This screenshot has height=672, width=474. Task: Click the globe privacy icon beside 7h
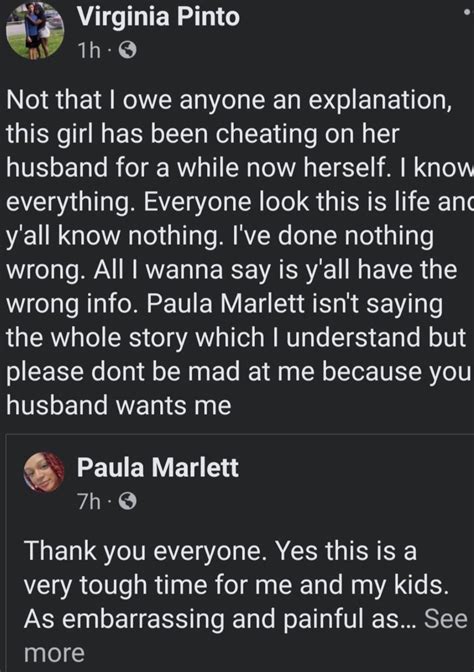(127, 501)
